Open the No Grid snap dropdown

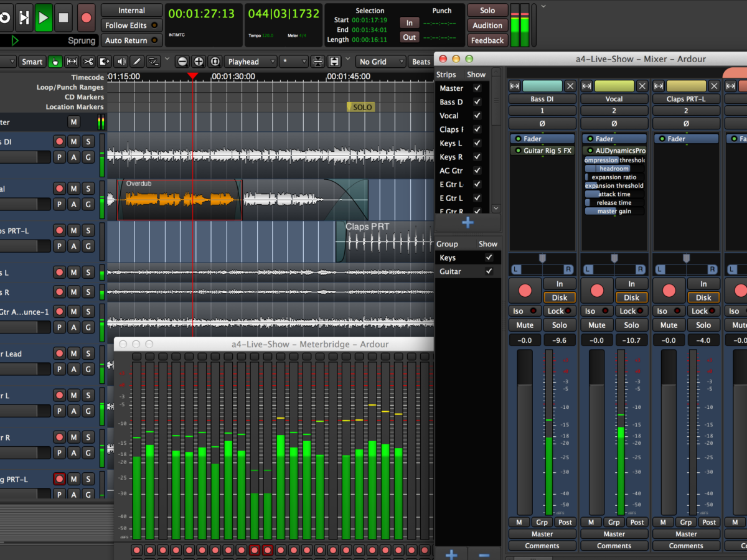coord(380,62)
